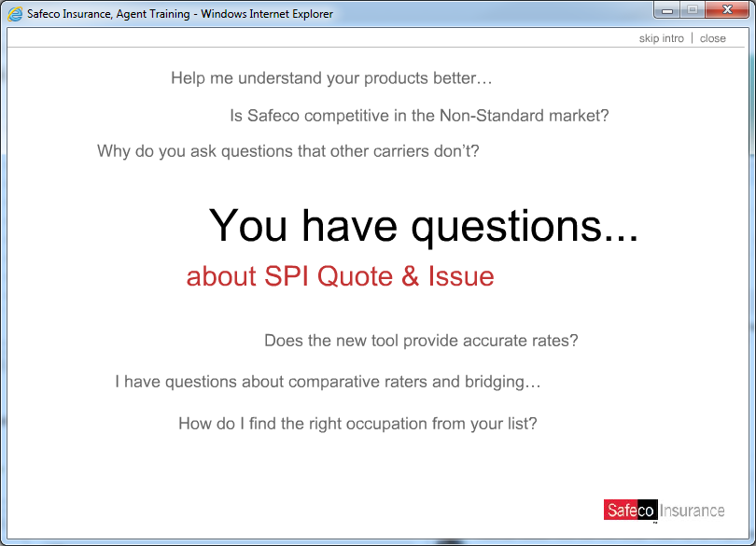
Task: Minimize the Agent Training window
Action: tap(667, 9)
